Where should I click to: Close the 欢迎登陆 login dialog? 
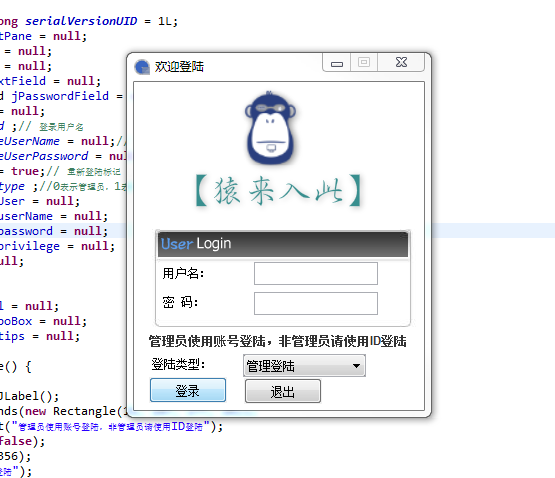pyautogui.click(x=401, y=63)
